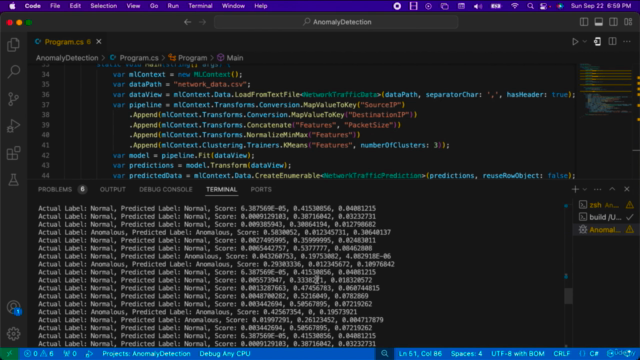Open the Testing flask view

13,180
